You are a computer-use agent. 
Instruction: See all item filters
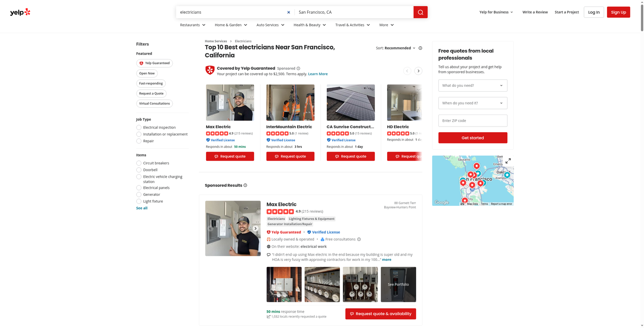(142, 208)
